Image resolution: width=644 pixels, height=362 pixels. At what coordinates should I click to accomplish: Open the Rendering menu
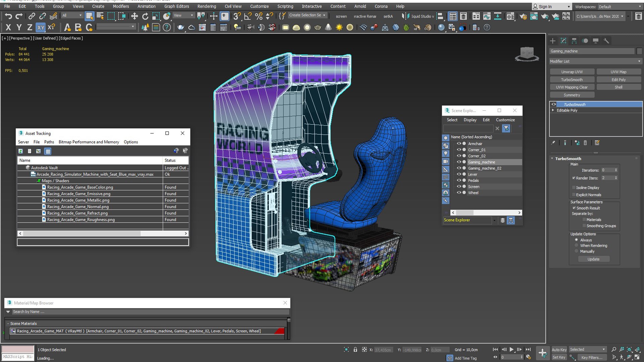click(x=207, y=6)
